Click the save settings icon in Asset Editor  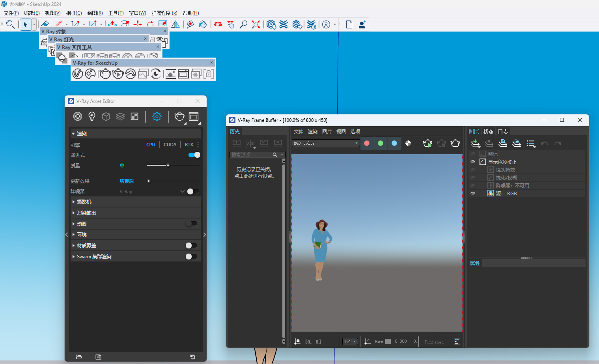coord(98,357)
